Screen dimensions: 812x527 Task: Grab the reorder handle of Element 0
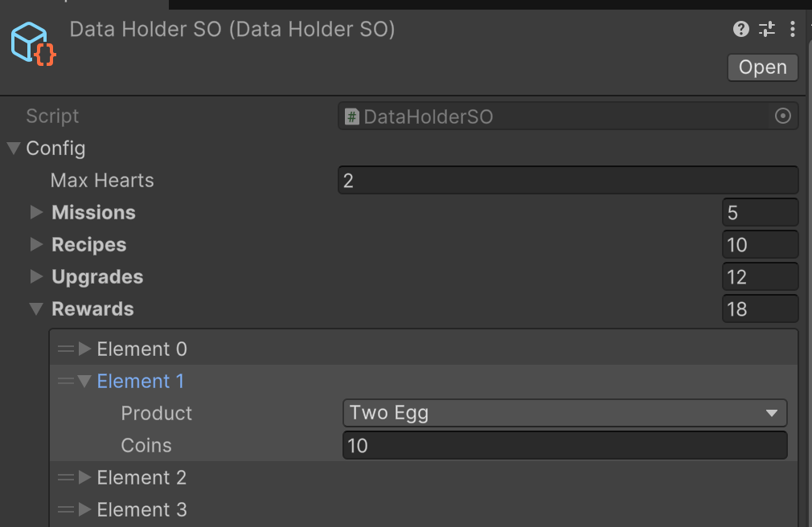pos(66,349)
